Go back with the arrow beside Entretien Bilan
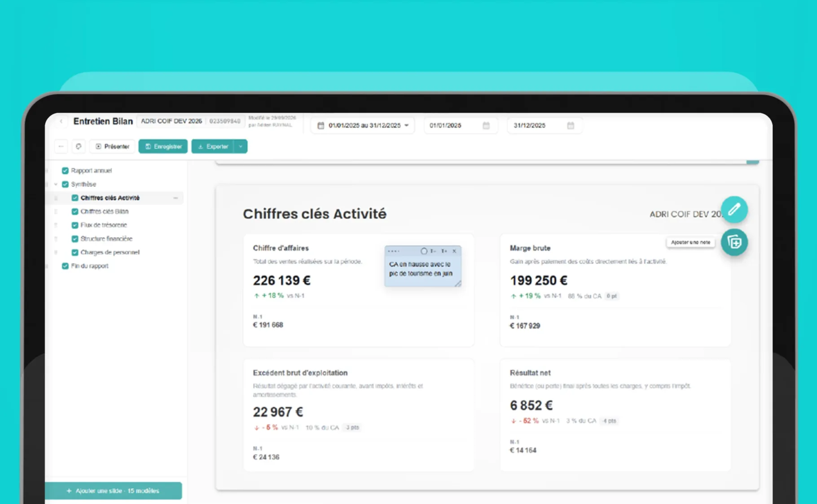The image size is (817, 504). coord(61,122)
